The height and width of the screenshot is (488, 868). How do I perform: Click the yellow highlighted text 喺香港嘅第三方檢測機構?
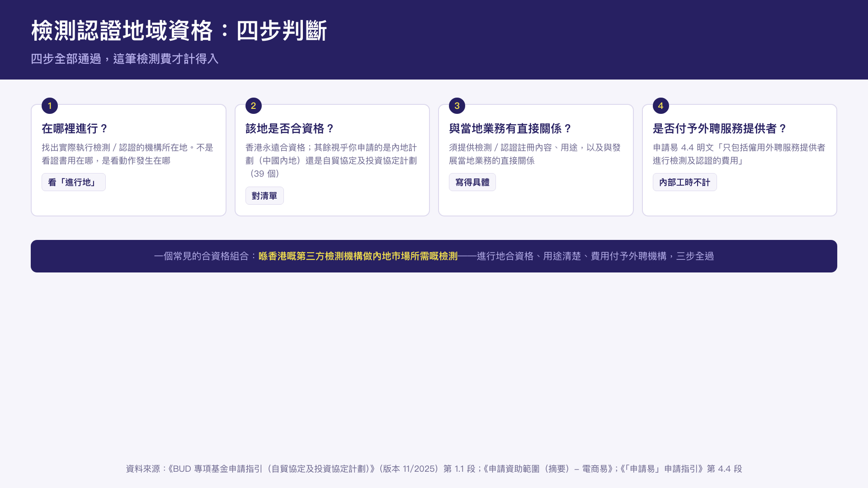point(358,256)
